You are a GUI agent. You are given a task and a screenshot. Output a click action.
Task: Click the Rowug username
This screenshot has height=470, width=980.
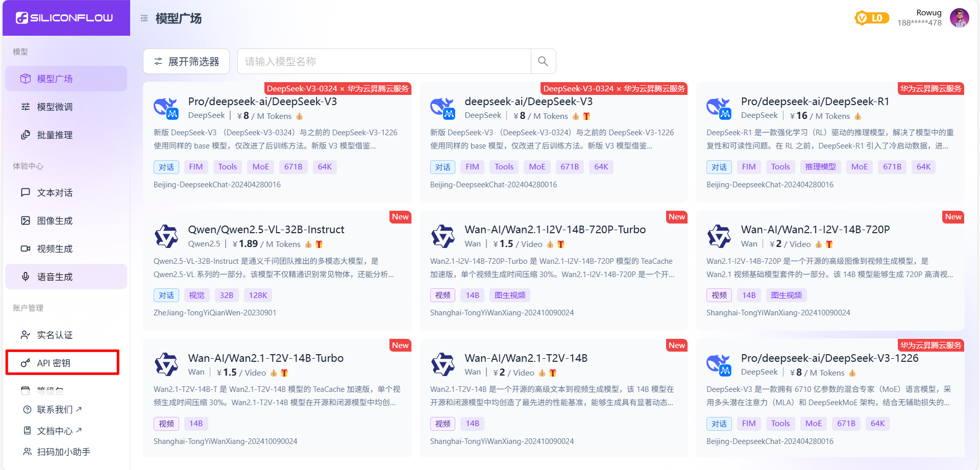click(x=928, y=13)
